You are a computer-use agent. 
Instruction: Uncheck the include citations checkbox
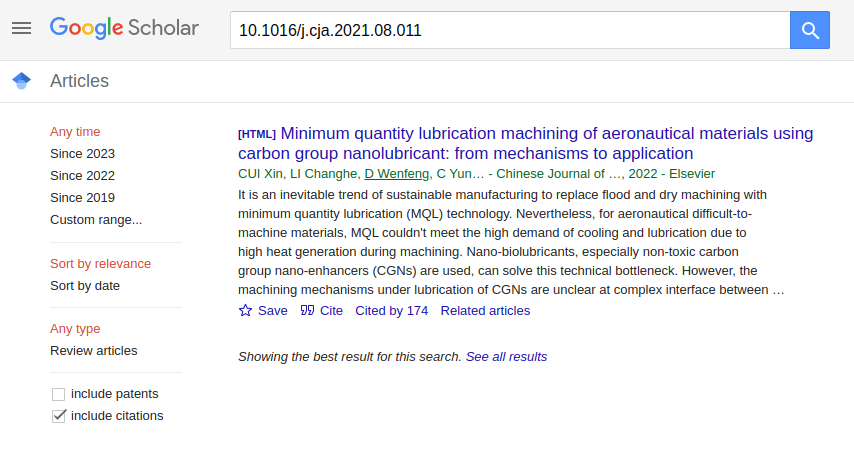click(59, 416)
